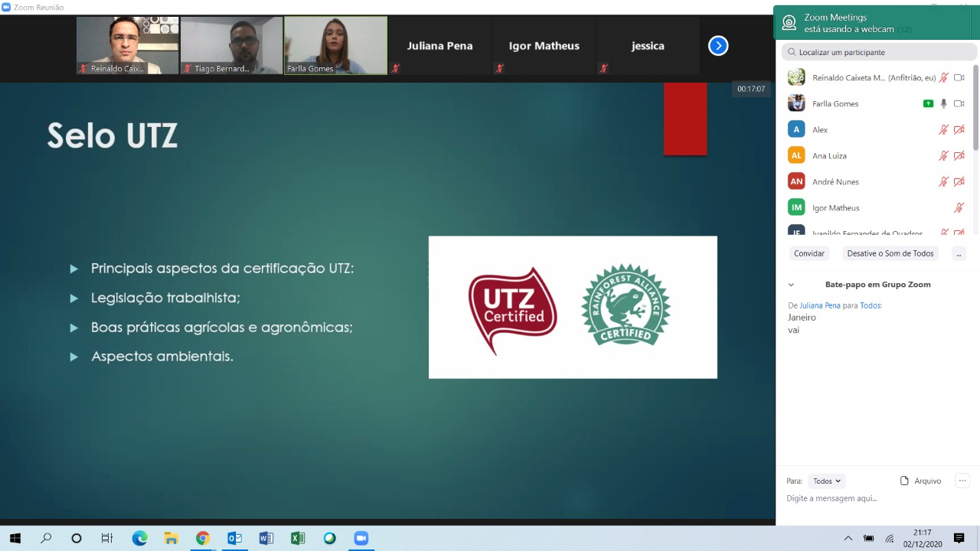Toggle Reinaldo Caixeta's muted microphone
This screenshot has height=551, width=980.
(x=944, y=78)
